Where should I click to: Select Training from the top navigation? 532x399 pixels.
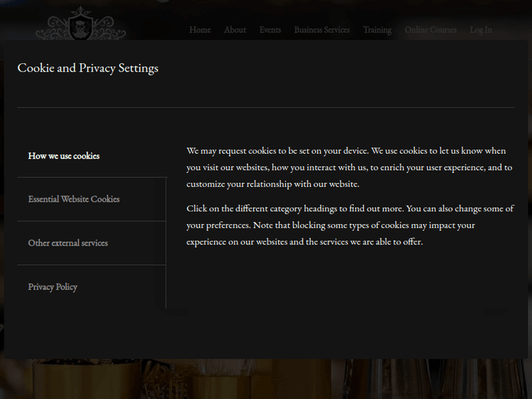(x=377, y=30)
